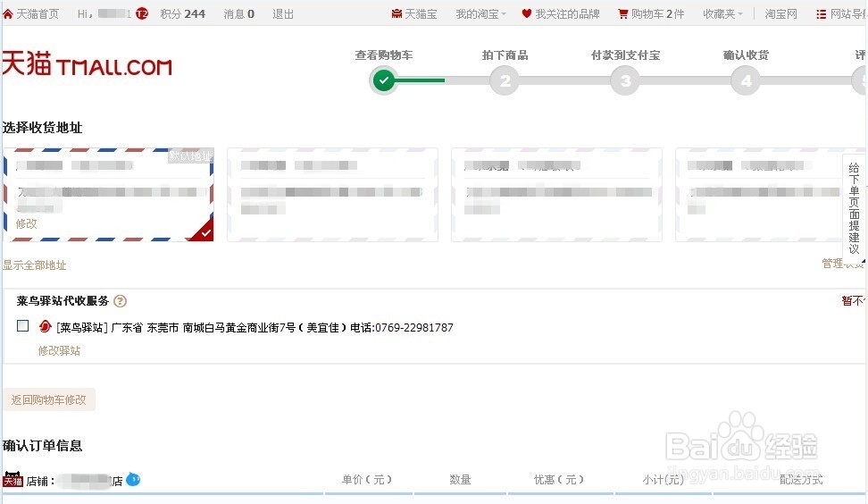Check the 菜鸟驿站 pickup checkbox
868x504 pixels.
coord(22,325)
